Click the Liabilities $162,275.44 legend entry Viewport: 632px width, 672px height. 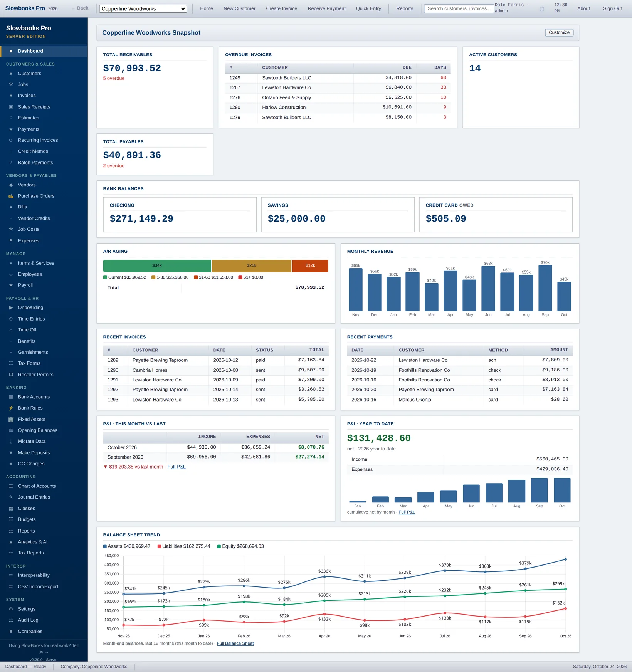[184, 546]
